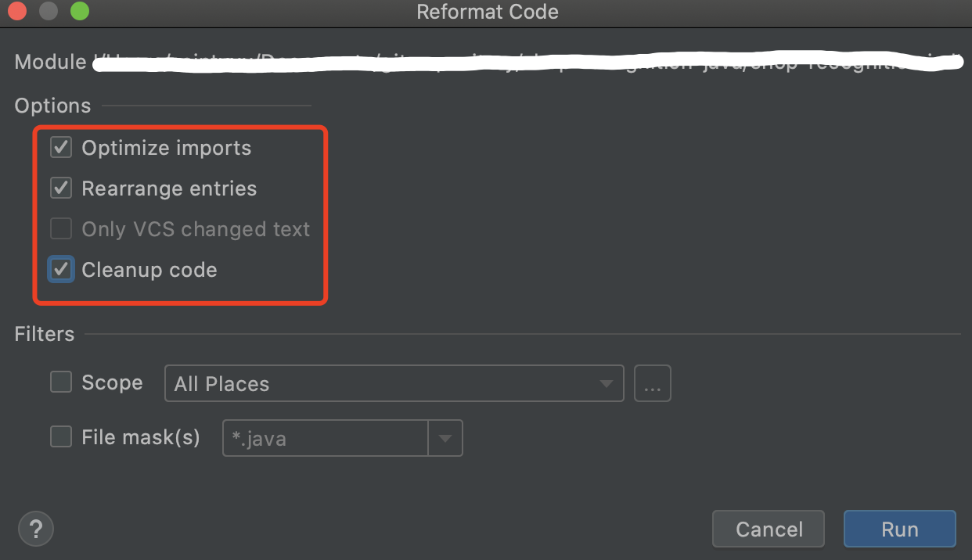This screenshot has height=560, width=972.
Task: Click the arrow on the All Places dropdown
Action: [x=606, y=384]
